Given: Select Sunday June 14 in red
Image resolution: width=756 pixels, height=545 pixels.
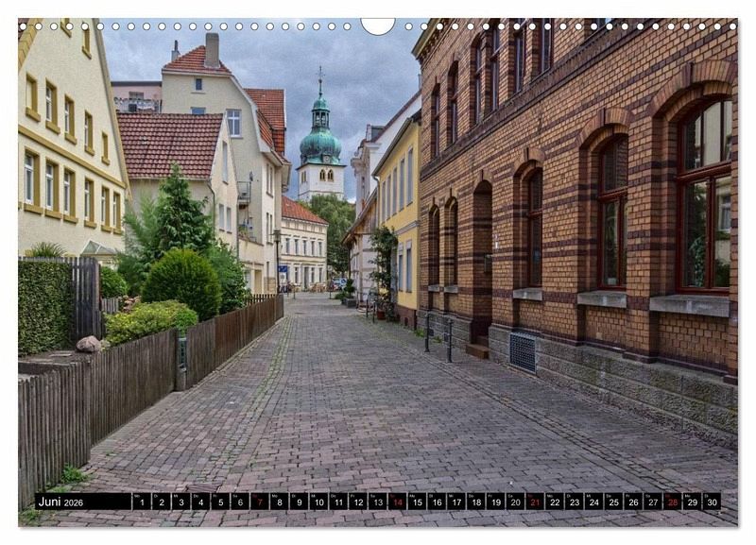Looking at the screenshot, I should click(397, 502).
